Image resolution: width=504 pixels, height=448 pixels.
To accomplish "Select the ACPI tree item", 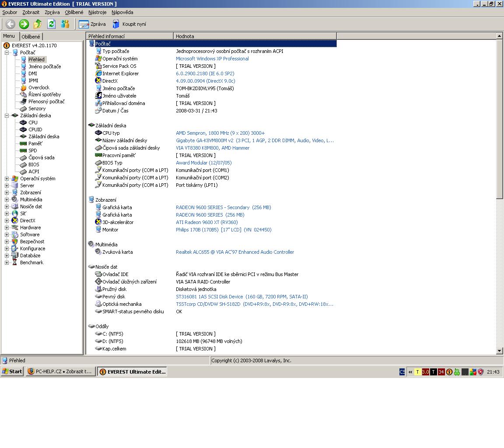I will [x=34, y=171].
